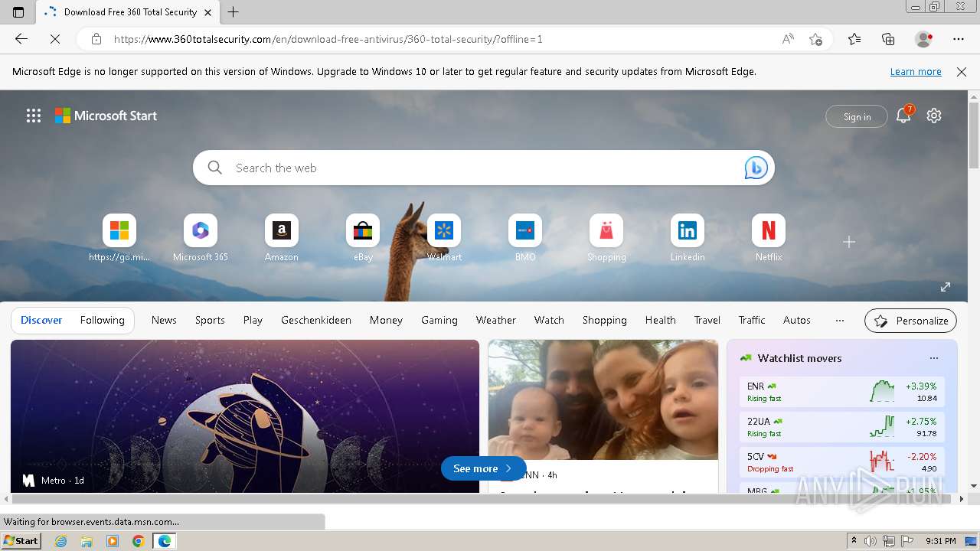The width and height of the screenshot is (980, 551).
Task: Open a new browser tab
Action: [234, 12]
